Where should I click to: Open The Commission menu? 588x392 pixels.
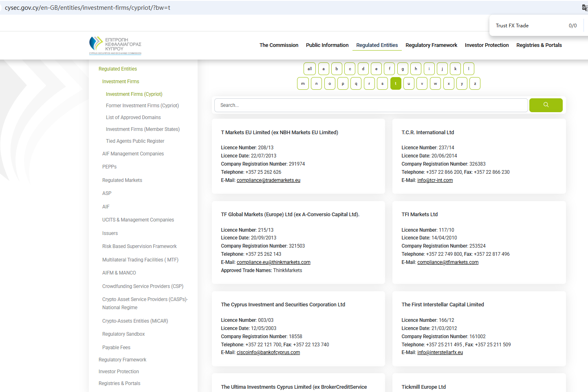point(279,45)
